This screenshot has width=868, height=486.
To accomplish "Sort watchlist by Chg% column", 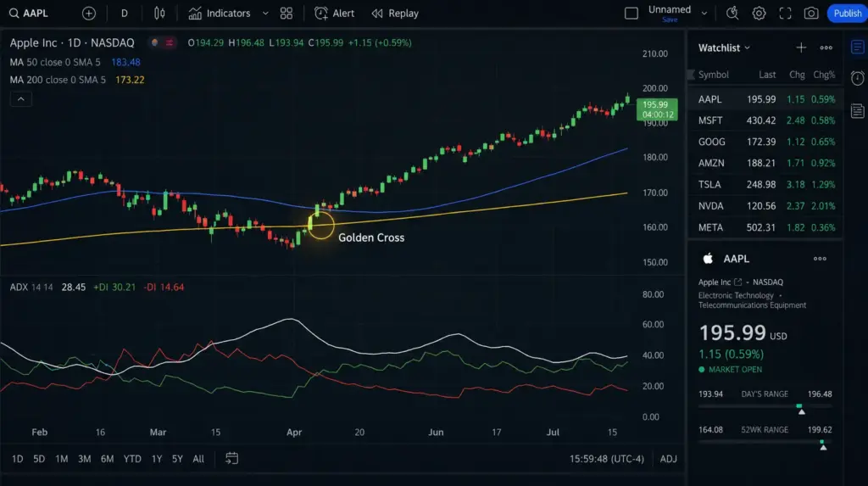I will coord(824,75).
